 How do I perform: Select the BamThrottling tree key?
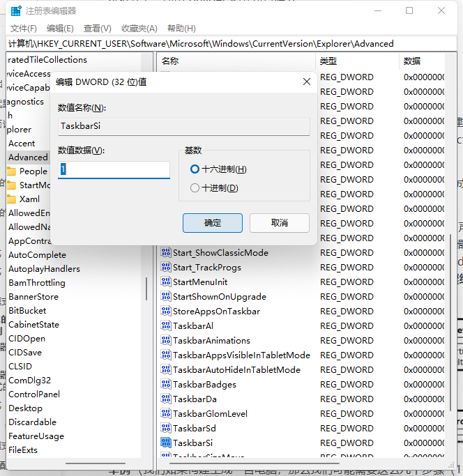click(x=37, y=283)
